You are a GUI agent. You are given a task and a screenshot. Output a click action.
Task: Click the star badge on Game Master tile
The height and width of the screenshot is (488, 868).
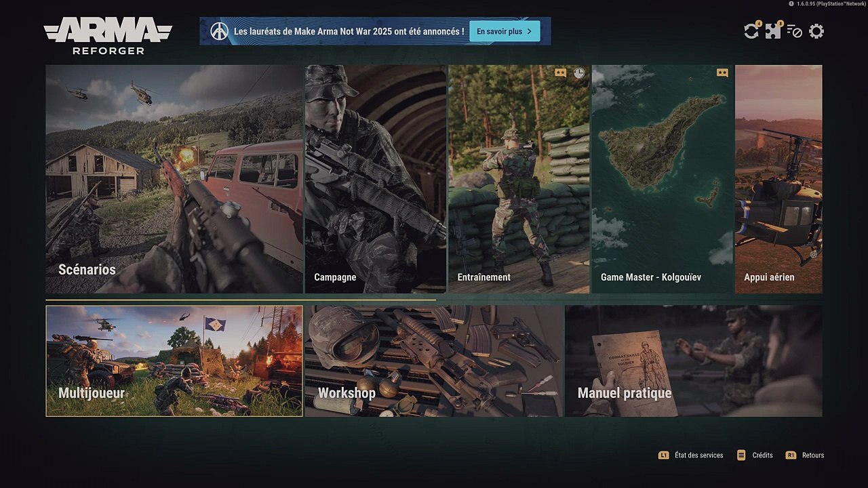pyautogui.click(x=722, y=73)
